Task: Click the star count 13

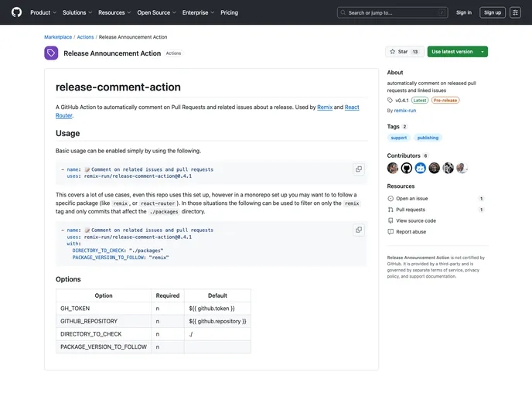Action: click(x=415, y=52)
